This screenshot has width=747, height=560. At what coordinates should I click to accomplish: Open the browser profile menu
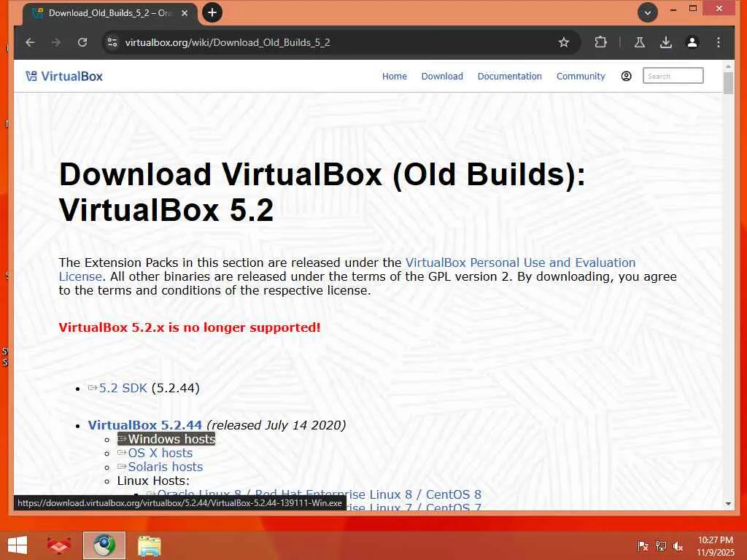[692, 42]
